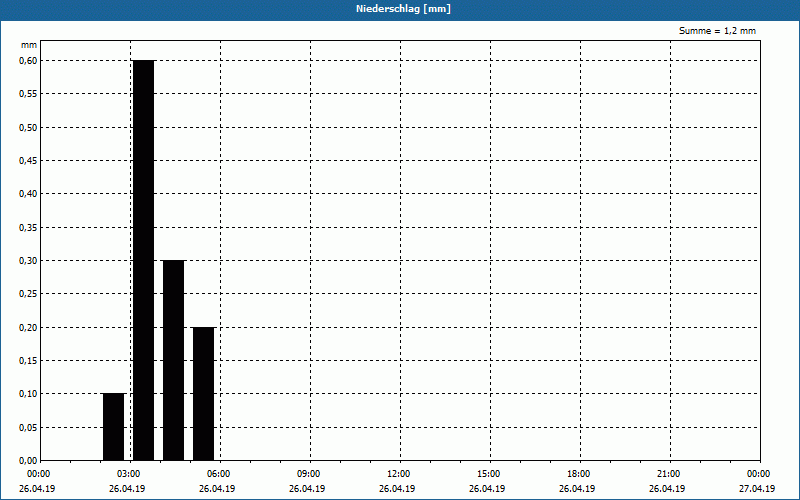Click the 0,20 y-axis value
800x500 pixels.
click(x=28, y=328)
